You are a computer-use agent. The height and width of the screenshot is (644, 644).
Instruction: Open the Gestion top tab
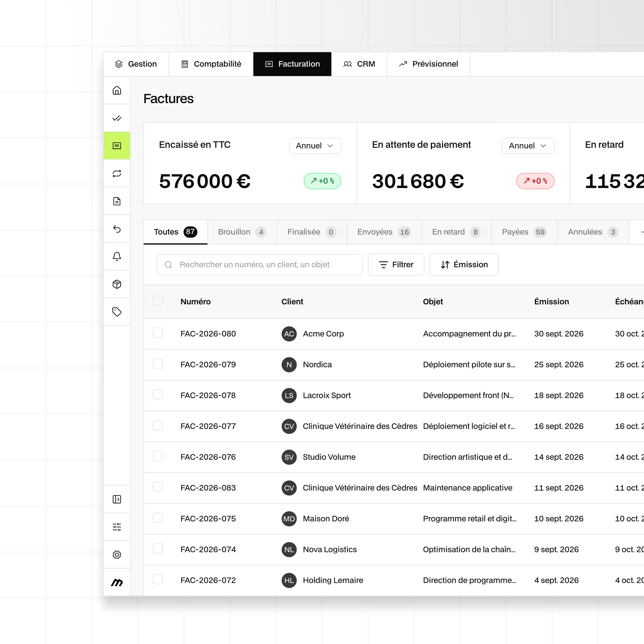[x=136, y=64]
